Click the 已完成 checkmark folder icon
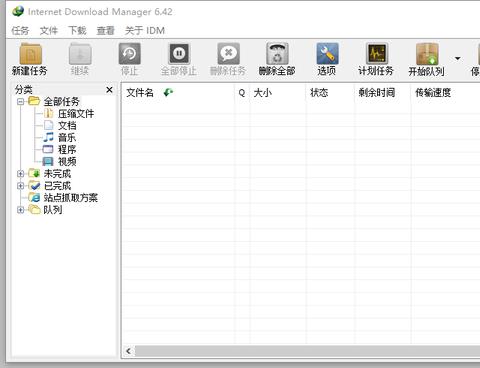 tap(34, 185)
